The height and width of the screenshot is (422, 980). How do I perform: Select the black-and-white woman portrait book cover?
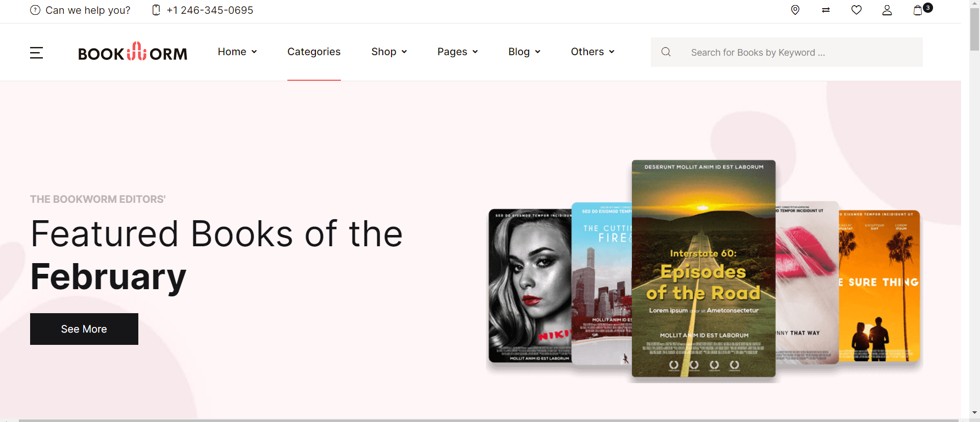[530, 286]
